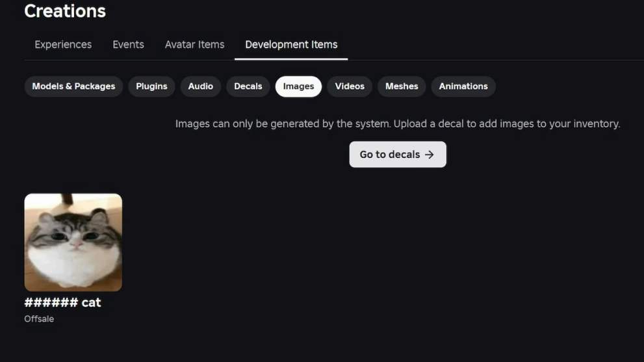The width and height of the screenshot is (644, 362).
Task: Open the cat image thumbnail
Action: click(x=73, y=242)
